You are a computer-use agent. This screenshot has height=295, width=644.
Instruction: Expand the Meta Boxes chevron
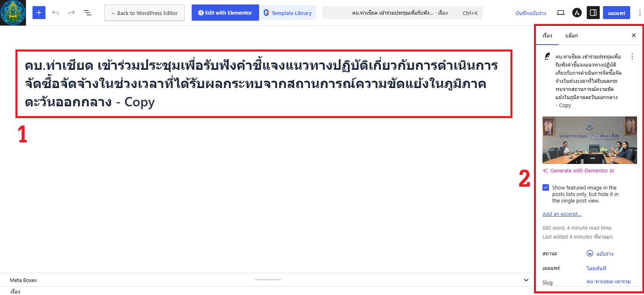pyautogui.click(x=526, y=280)
